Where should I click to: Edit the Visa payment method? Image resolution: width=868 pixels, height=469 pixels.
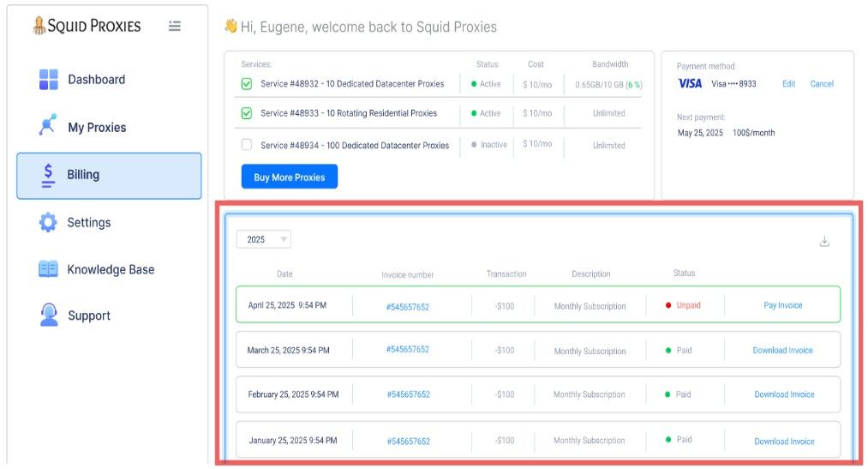pyautogui.click(x=789, y=84)
